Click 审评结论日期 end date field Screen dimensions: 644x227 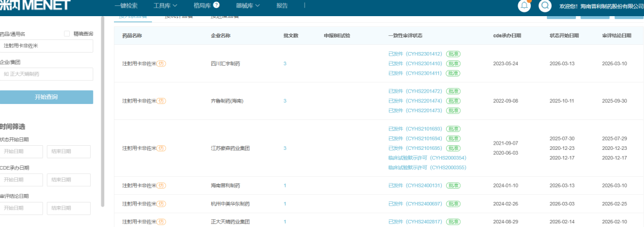click(69, 208)
